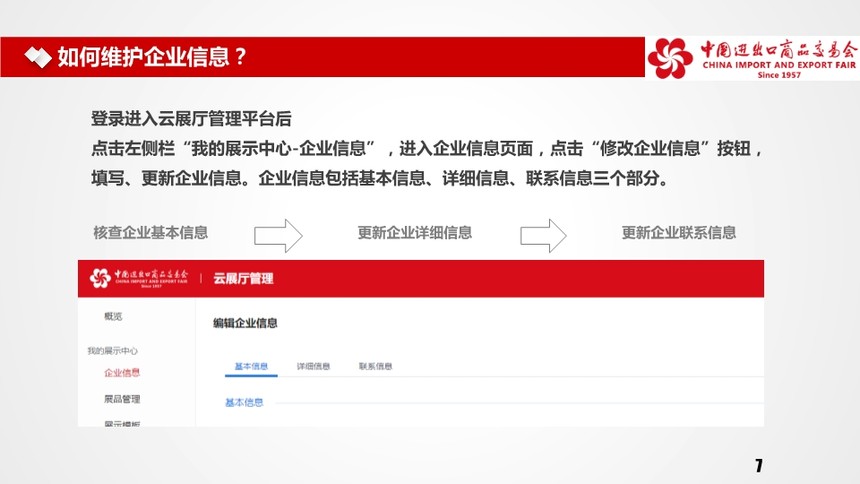The image size is (860, 484).
Task: Expand the 我的展示中心 sidebar section
Action: 112,351
